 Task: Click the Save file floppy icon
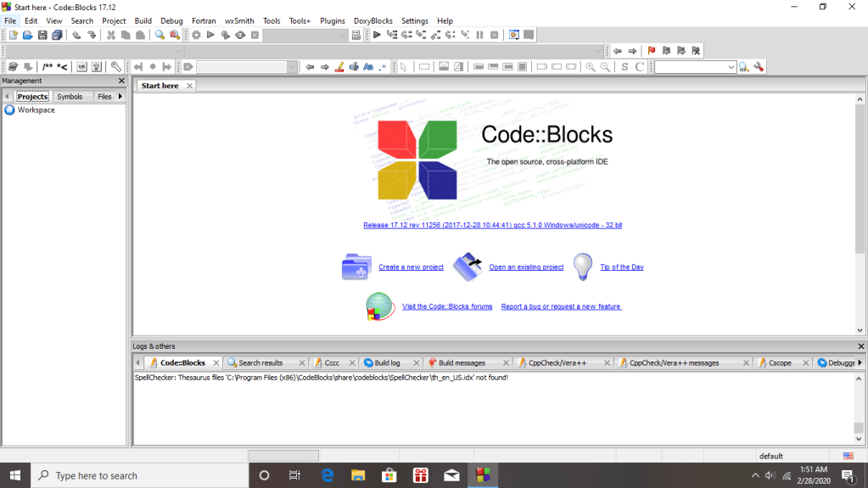coord(42,35)
